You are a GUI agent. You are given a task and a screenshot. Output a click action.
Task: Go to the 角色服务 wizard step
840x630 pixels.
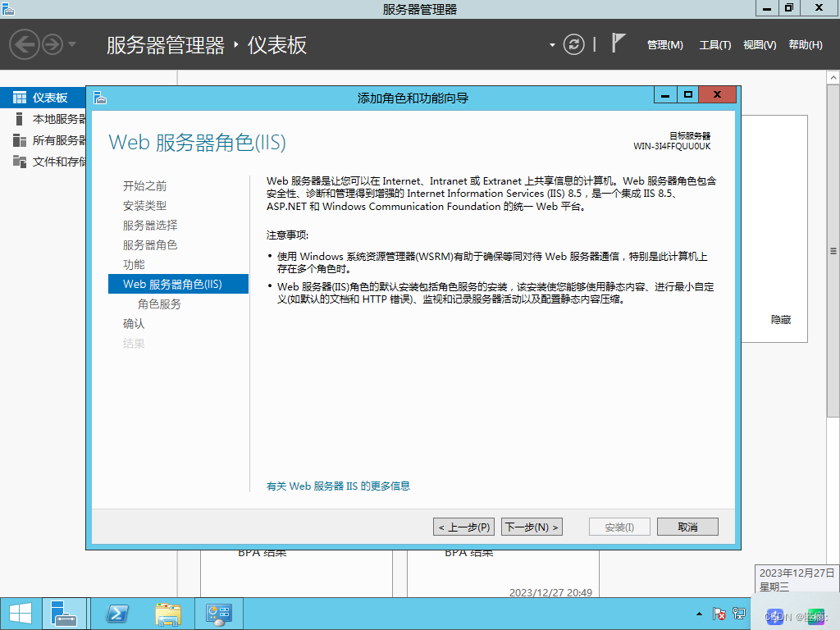[x=159, y=304]
